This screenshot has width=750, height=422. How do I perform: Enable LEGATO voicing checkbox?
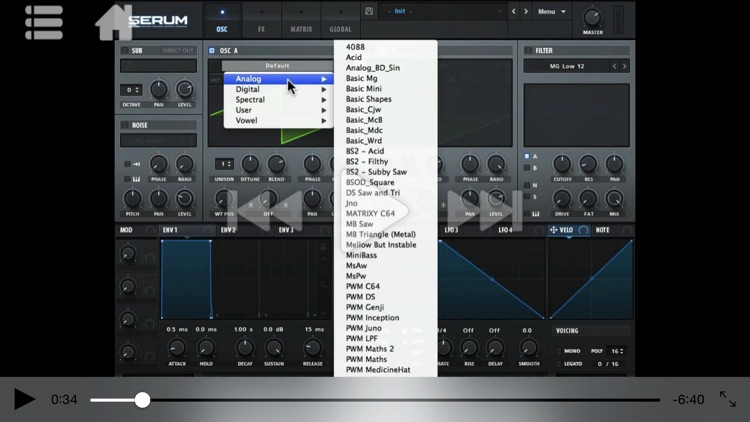(x=559, y=364)
